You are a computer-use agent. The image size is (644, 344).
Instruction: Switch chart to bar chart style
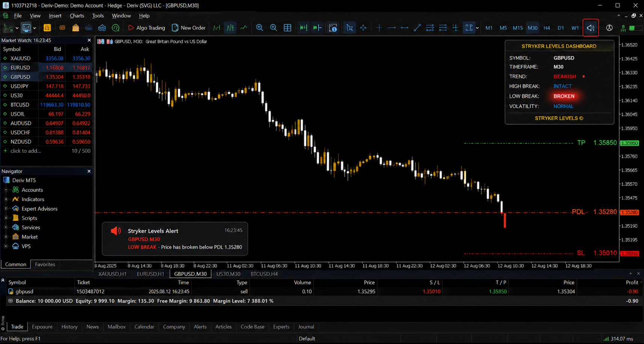click(x=217, y=28)
